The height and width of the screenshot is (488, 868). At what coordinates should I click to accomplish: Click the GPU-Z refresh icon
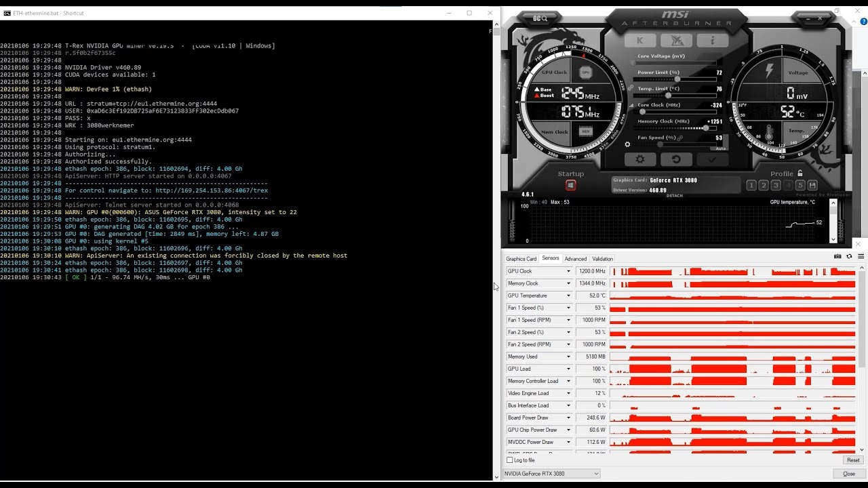(850, 256)
